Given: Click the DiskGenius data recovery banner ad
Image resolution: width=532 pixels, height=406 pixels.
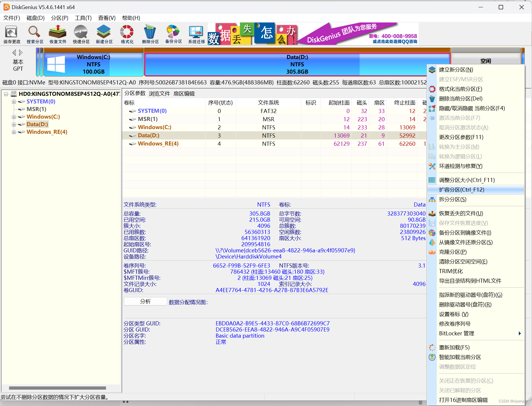Looking at the screenshot, I should point(313,34).
